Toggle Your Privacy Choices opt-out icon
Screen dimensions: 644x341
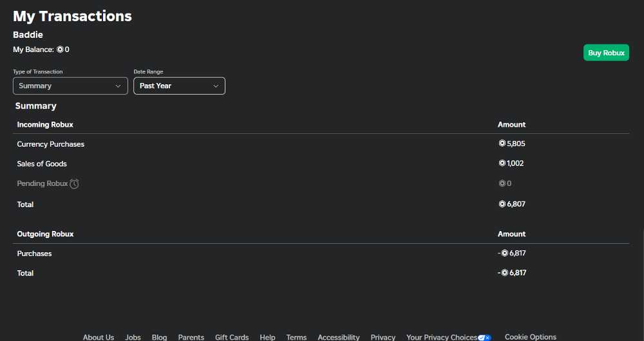click(x=484, y=338)
